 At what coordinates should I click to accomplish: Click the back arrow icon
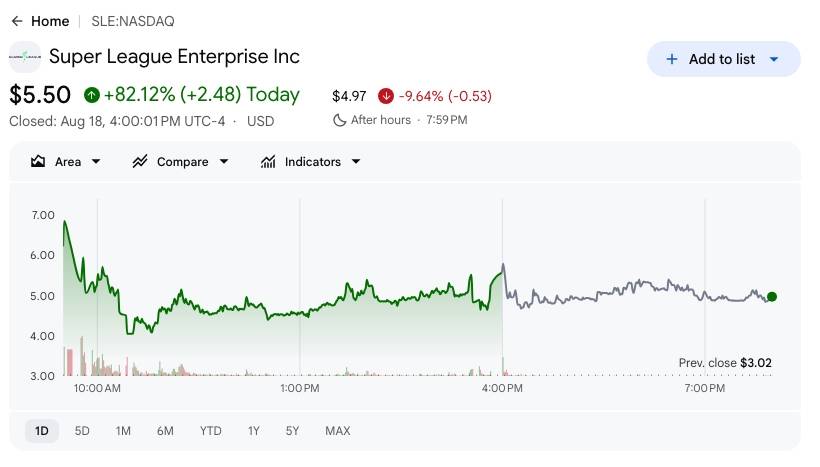17,21
